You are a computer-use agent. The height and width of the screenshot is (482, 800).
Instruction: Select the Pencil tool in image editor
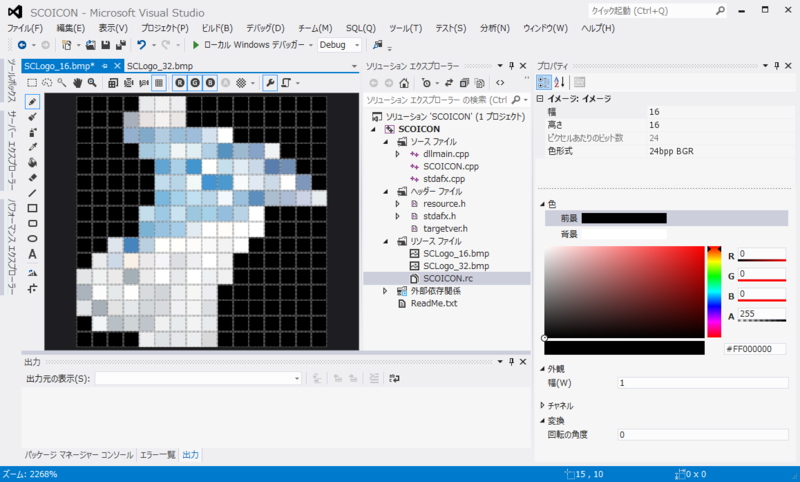click(x=32, y=102)
